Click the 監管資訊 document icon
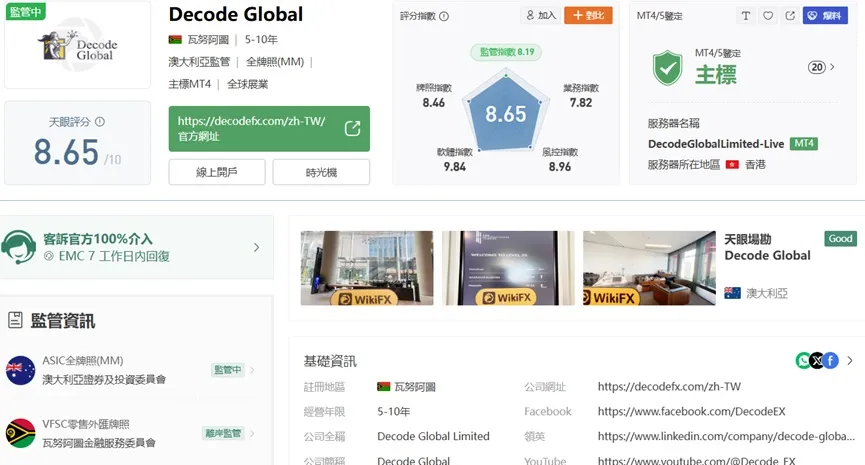865x465 pixels. point(15,320)
